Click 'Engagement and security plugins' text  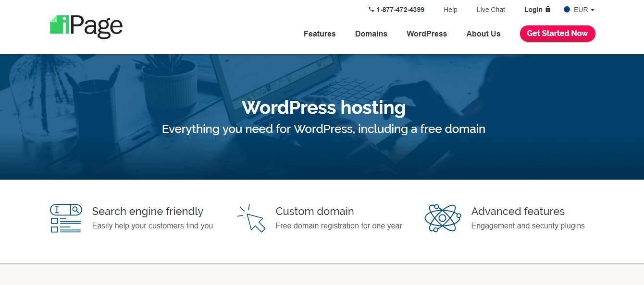[528, 226]
